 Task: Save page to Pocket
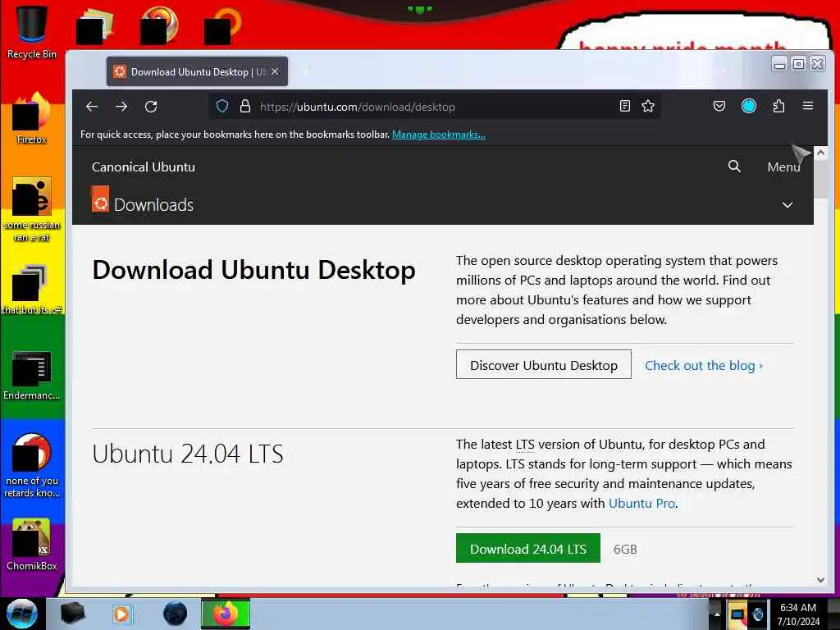[x=719, y=106]
